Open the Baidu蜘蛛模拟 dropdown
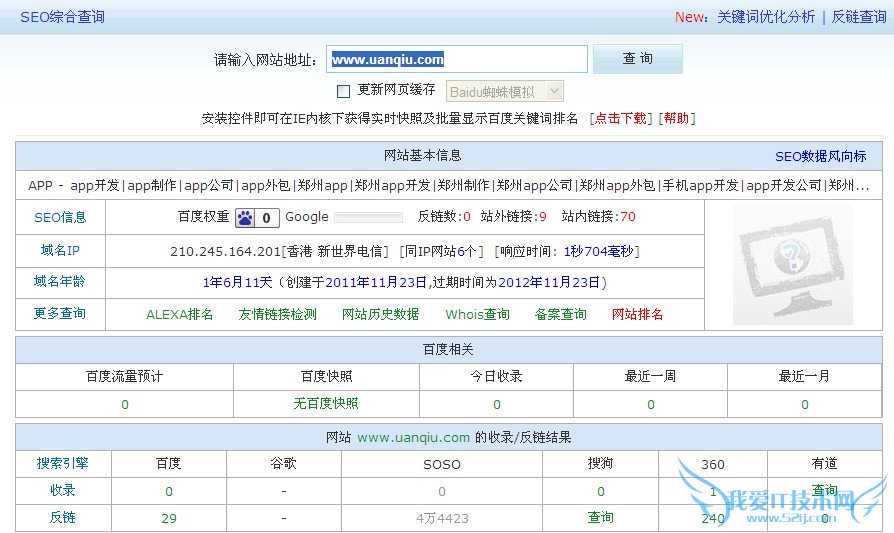This screenshot has width=894, height=533. [x=504, y=91]
